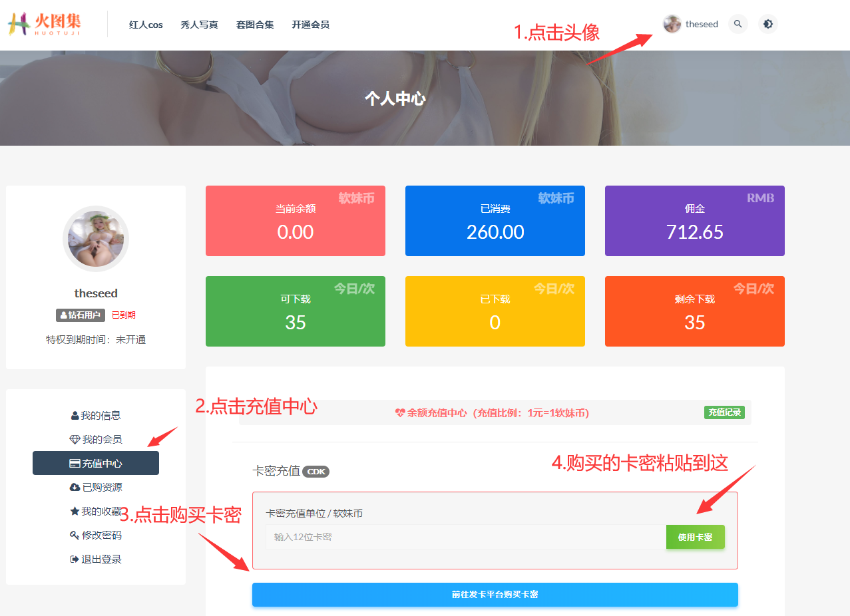Select 套图合集 from top navigation

tap(255, 25)
